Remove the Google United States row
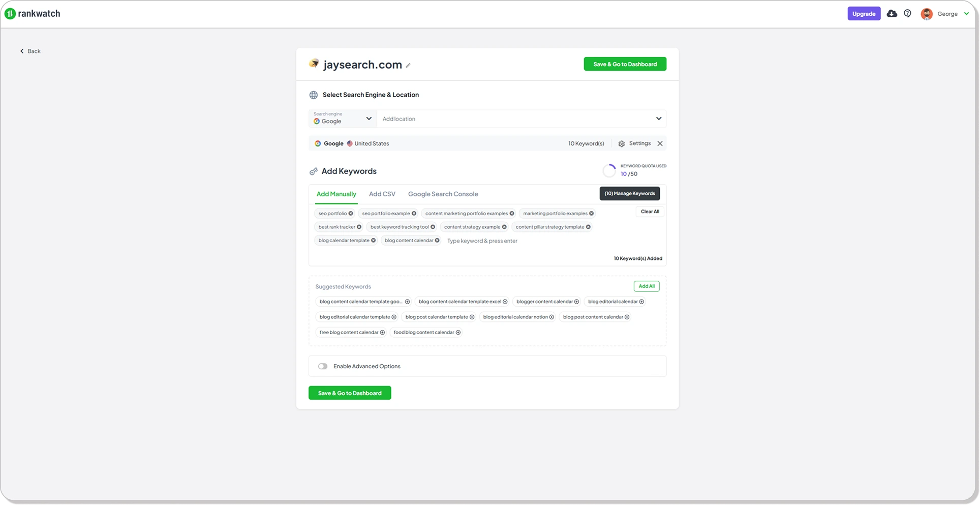The width and height of the screenshot is (980, 505). pyautogui.click(x=660, y=143)
